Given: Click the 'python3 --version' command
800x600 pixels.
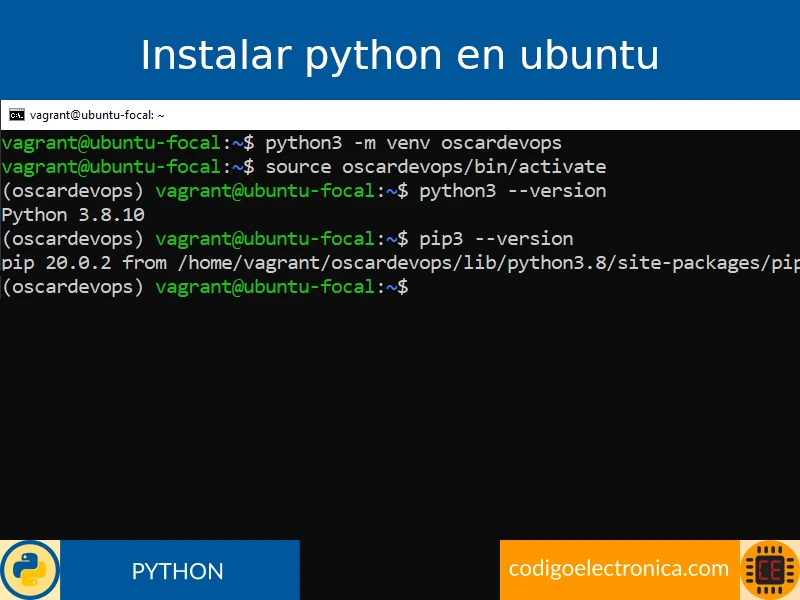Looking at the screenshot, I should coord(513,191).
